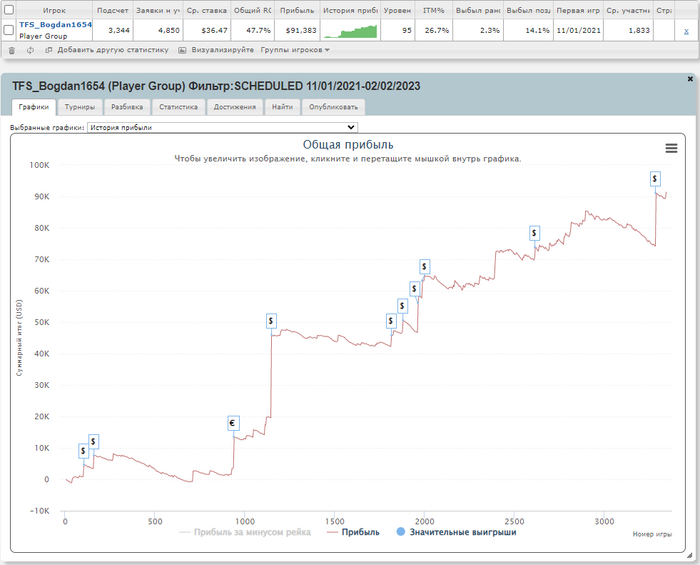Click the green profit history sparkline thumbnail
The width and height of the screenshot is (700, 565).
[x=350, y=31]
